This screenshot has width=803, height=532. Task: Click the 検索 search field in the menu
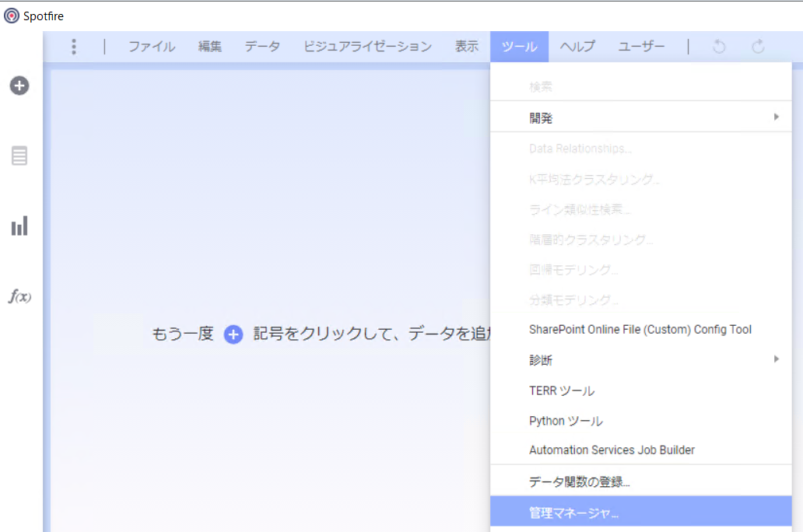point(640,86)
